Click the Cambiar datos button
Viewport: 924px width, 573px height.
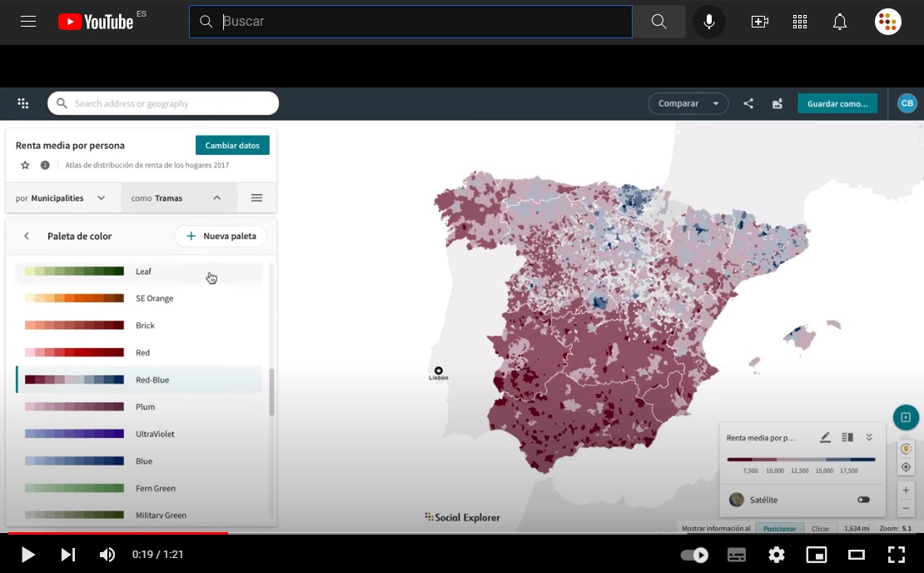click(232, 145)
